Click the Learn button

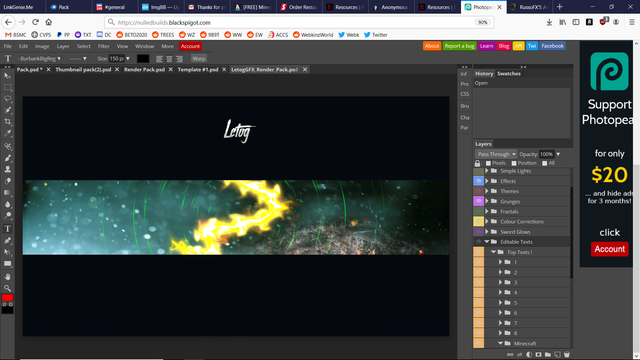[x=486, y=46]
